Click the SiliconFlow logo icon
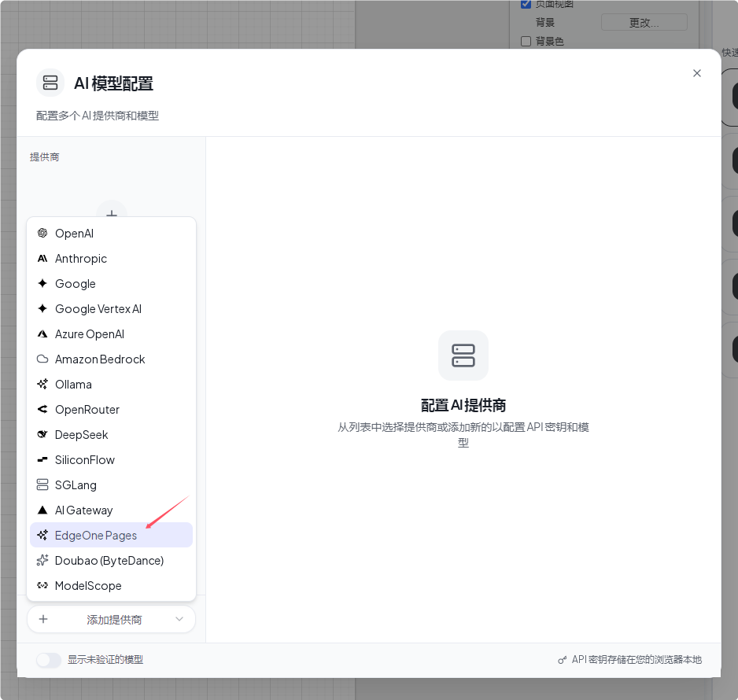This screenshot has height=700, width=738. click(42, 459)
